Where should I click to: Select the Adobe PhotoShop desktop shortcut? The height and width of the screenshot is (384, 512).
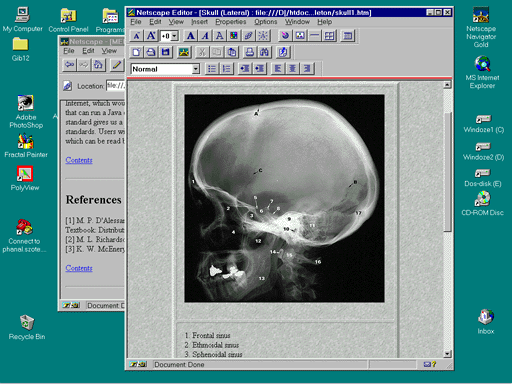pos(26,112)
